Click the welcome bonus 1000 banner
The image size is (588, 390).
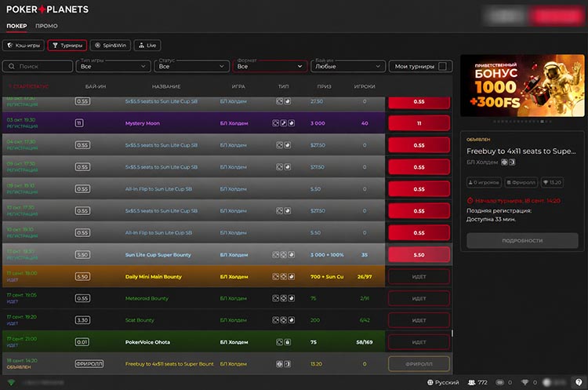[x=522, y=86]
